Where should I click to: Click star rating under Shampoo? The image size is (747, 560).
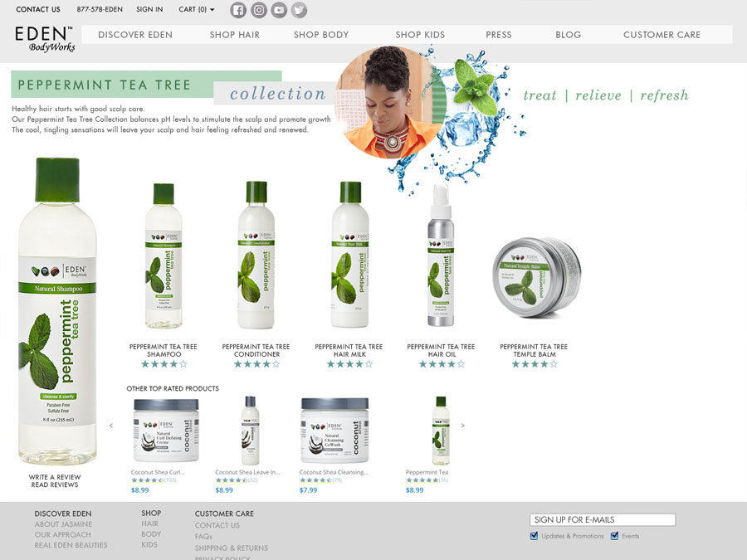(x=164, y=364)
